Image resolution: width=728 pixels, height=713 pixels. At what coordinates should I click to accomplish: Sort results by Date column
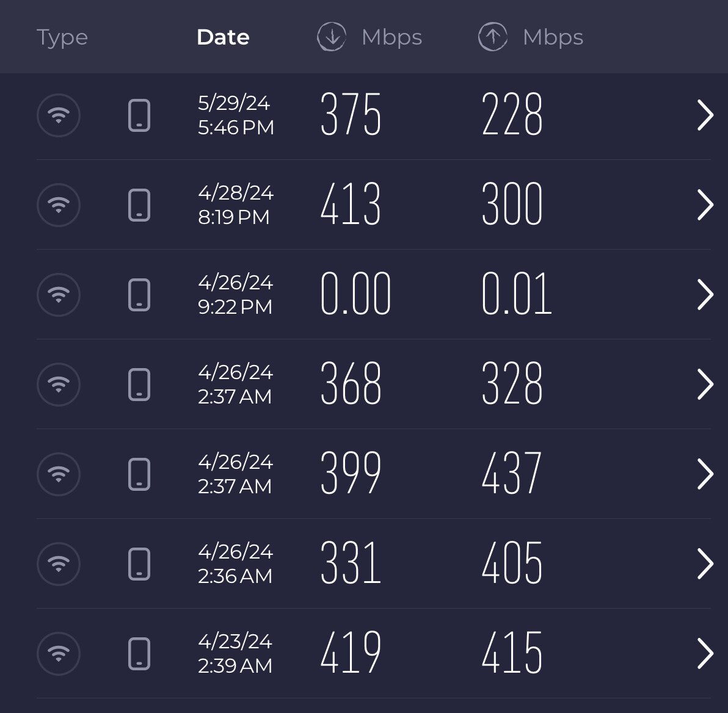click(x=223, y=37)
